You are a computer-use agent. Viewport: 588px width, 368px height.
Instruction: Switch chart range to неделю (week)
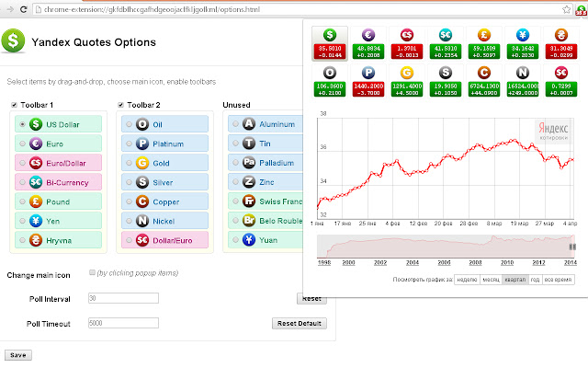click(467, 280)
